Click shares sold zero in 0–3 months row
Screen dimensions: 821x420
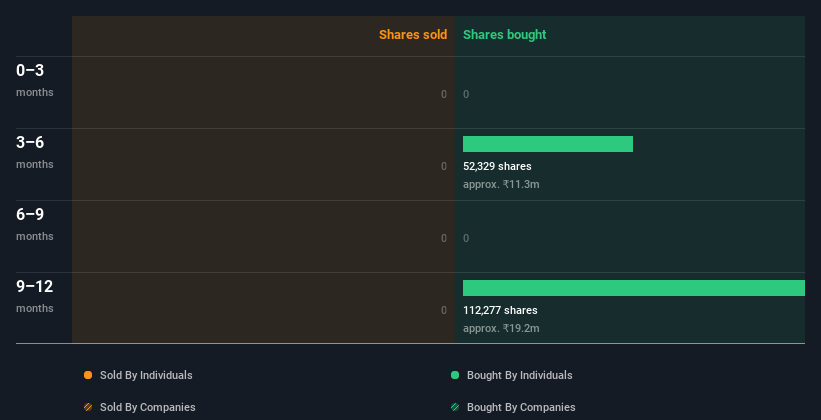(444, 94)
